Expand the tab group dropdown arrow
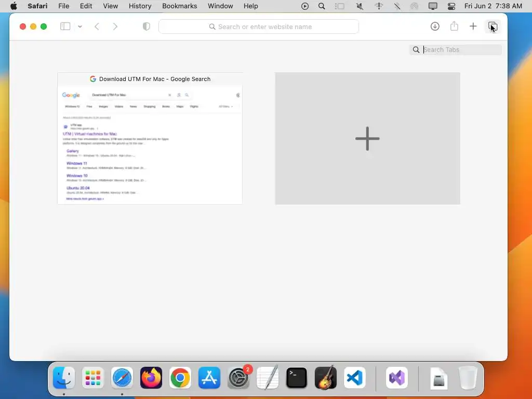The height and width of the screenshot is (399, 532). coord(80,26)
